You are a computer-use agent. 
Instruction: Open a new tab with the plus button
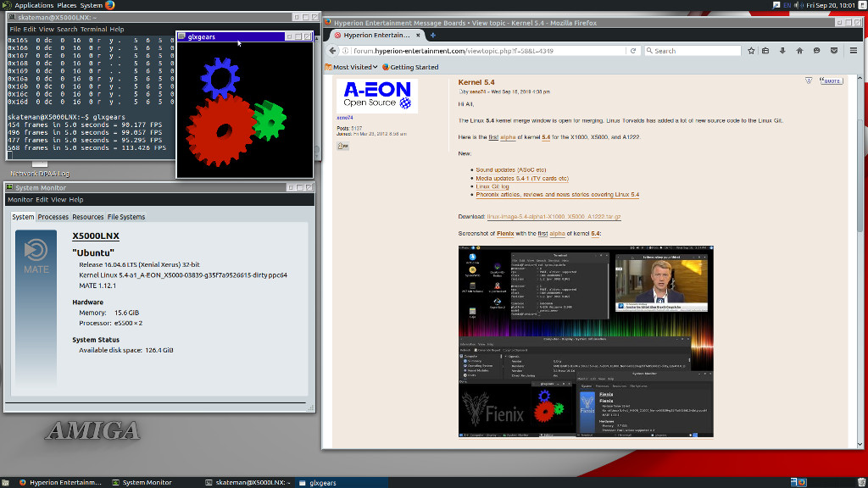433,35
